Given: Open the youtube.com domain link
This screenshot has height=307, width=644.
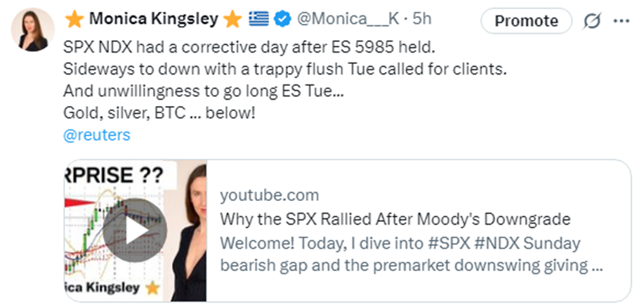Looking at the screenshot, I should pos(269,195).
